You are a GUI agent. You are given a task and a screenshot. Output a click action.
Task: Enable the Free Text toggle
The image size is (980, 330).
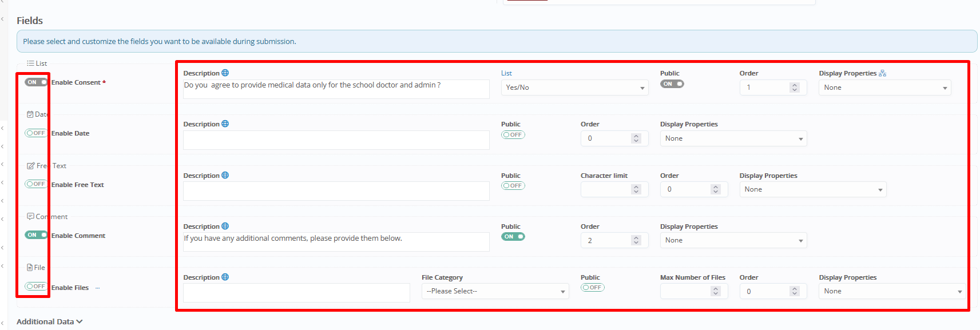pos(36,184)
